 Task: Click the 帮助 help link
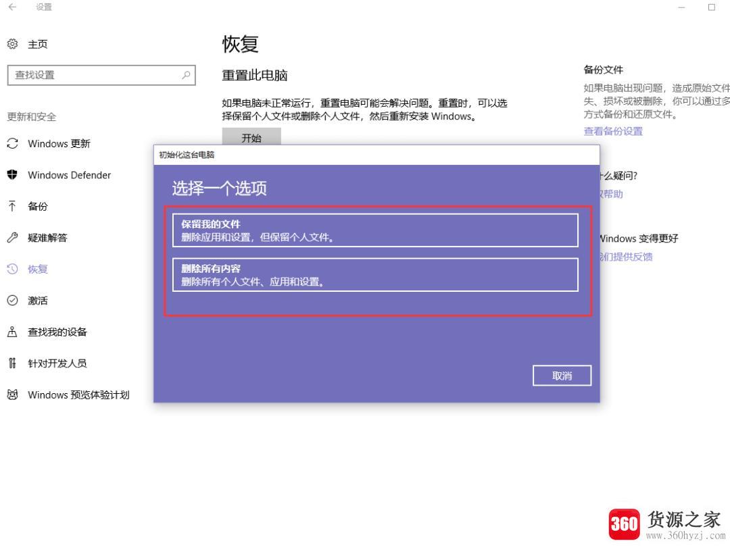[x=612, y=194]
